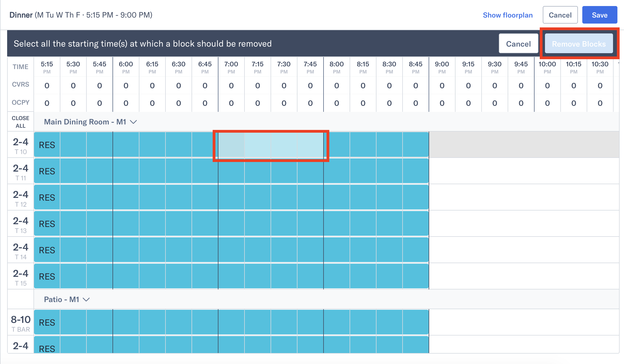
Task: Click CLOSE ALL to close all tables
Action: point(20,121)
